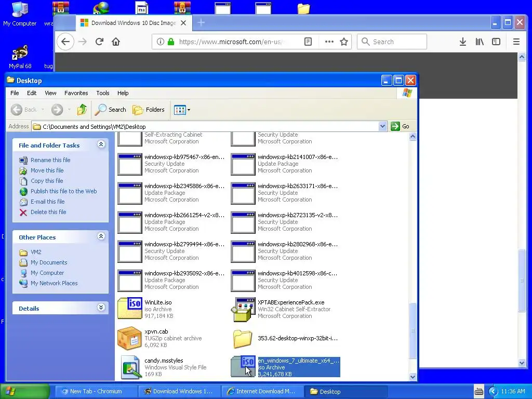Select the XPTABExperiencePack.exe icon
The height and width of the screenshot is (399, 532).
(243, 309)
